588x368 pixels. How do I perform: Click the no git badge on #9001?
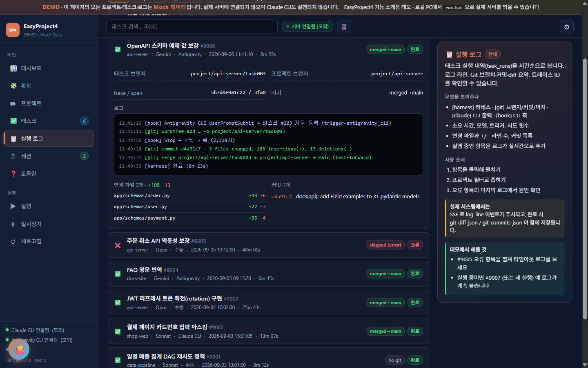point(394,360)
